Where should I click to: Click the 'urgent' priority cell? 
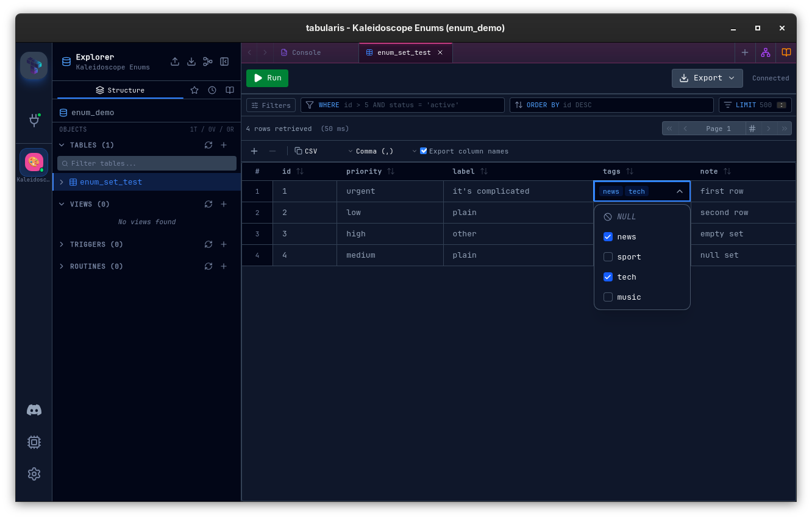coord(390,191)
